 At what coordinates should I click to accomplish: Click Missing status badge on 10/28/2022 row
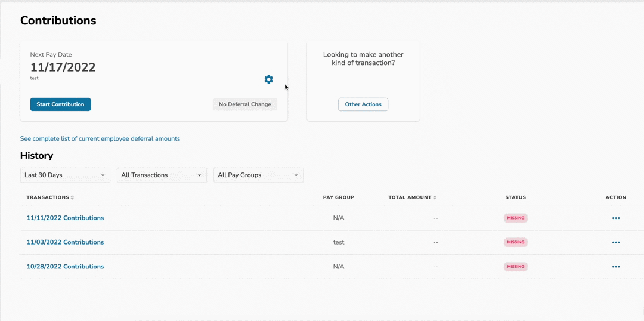coord(516,267)
